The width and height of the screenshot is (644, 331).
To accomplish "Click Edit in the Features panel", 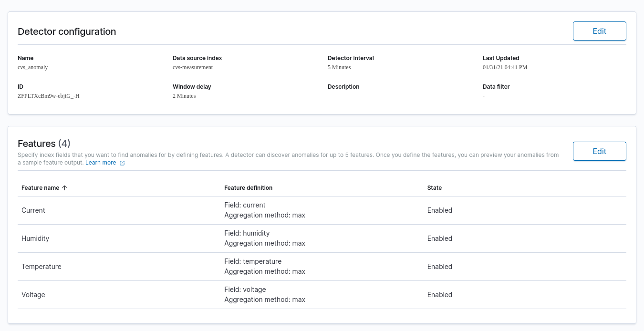I will tap(599, 151).
